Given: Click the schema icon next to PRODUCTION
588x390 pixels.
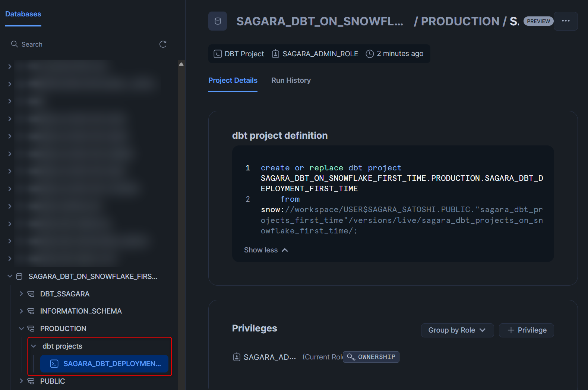Looking at the screenshot, I should click(x=31, y=329).
